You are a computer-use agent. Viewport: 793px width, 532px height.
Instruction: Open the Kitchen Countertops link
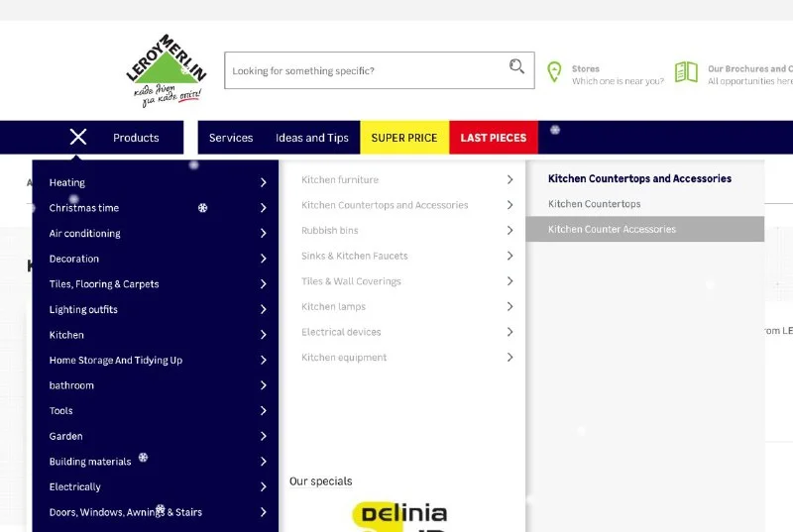[595, 204]
